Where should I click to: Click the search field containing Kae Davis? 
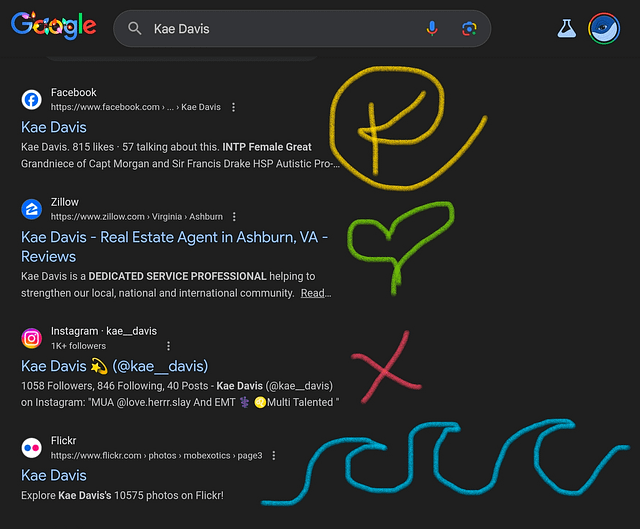(x=280, y=29)
